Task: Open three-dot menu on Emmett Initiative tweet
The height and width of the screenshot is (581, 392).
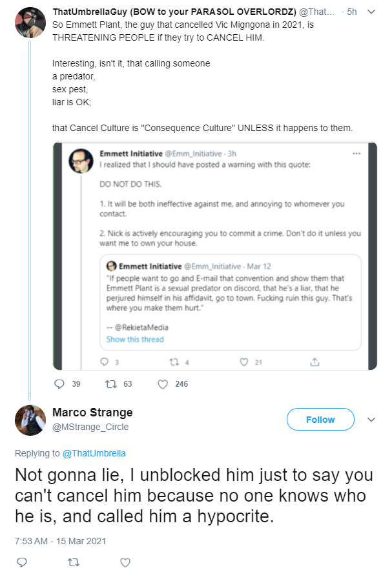Action: (356, 154)
